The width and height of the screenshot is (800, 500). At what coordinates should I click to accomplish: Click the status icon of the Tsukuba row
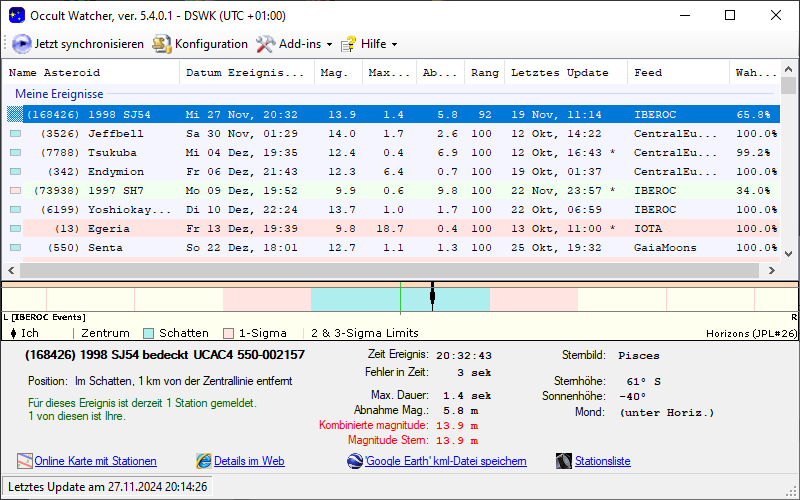15,153
